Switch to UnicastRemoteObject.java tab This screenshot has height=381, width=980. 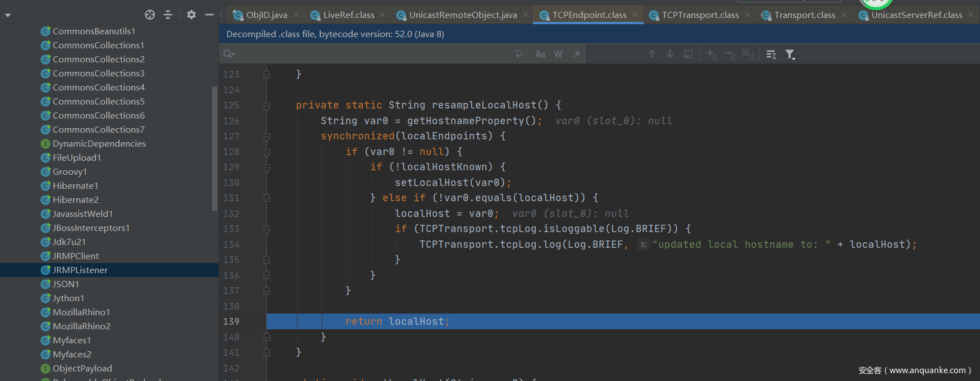[x=463, y=15]
